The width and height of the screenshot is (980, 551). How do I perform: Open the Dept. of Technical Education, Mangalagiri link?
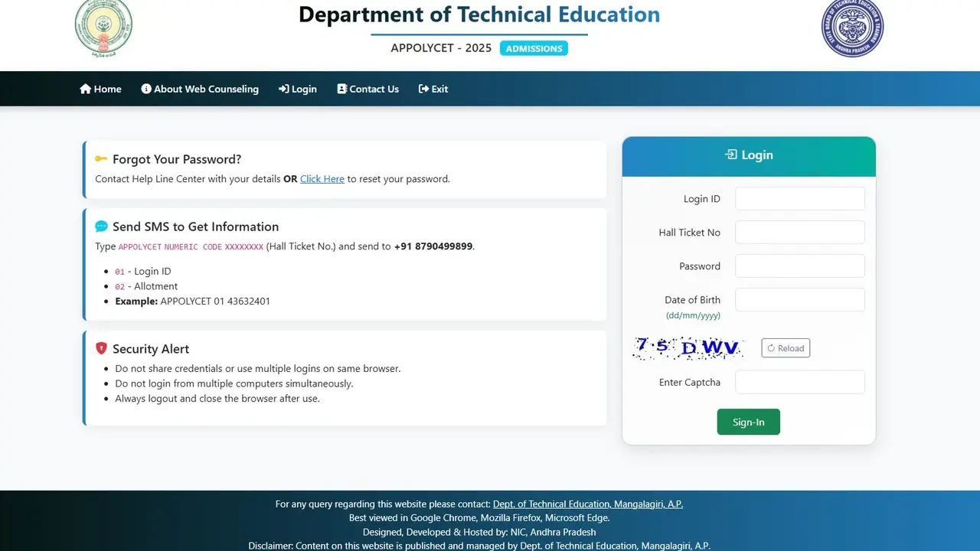tap(588, 504)
